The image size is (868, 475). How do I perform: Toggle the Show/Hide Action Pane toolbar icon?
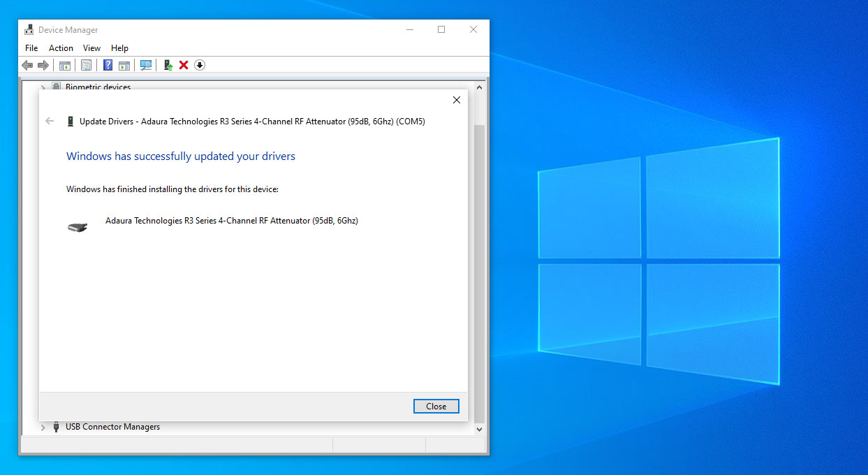(x=124, y=65)
